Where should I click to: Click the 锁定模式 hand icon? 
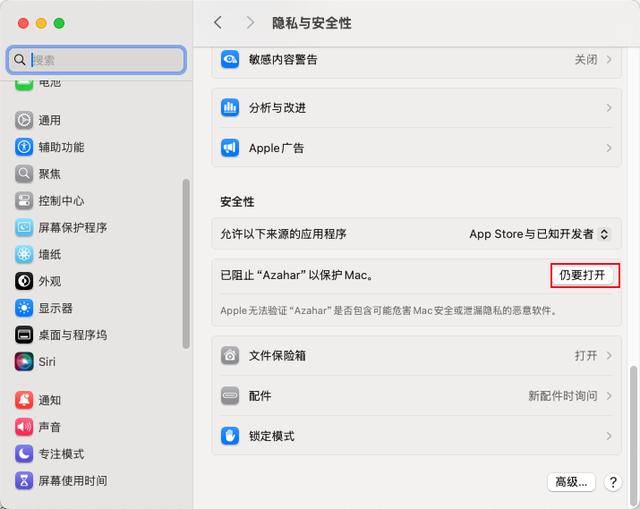click(230, 436)
